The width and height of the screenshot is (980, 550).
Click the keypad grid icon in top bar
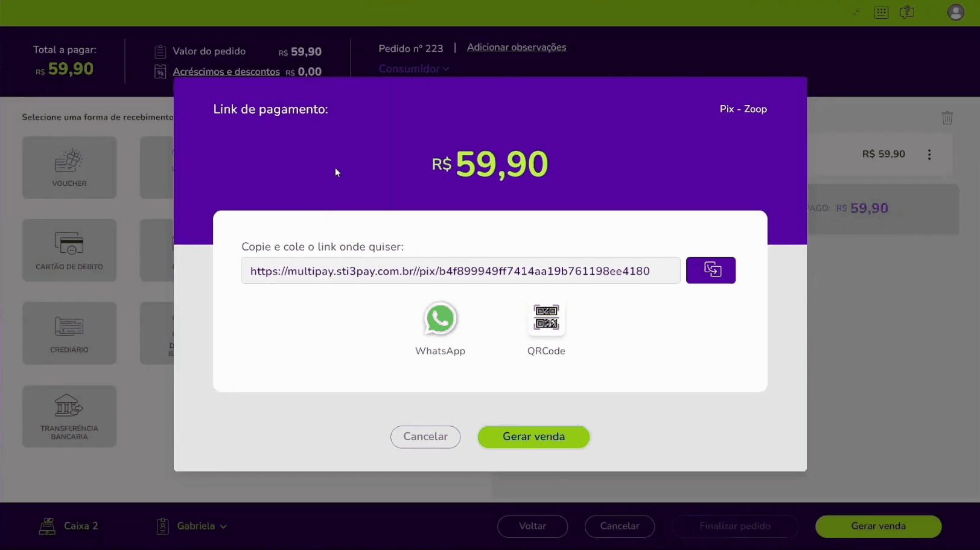pos(881,12)
